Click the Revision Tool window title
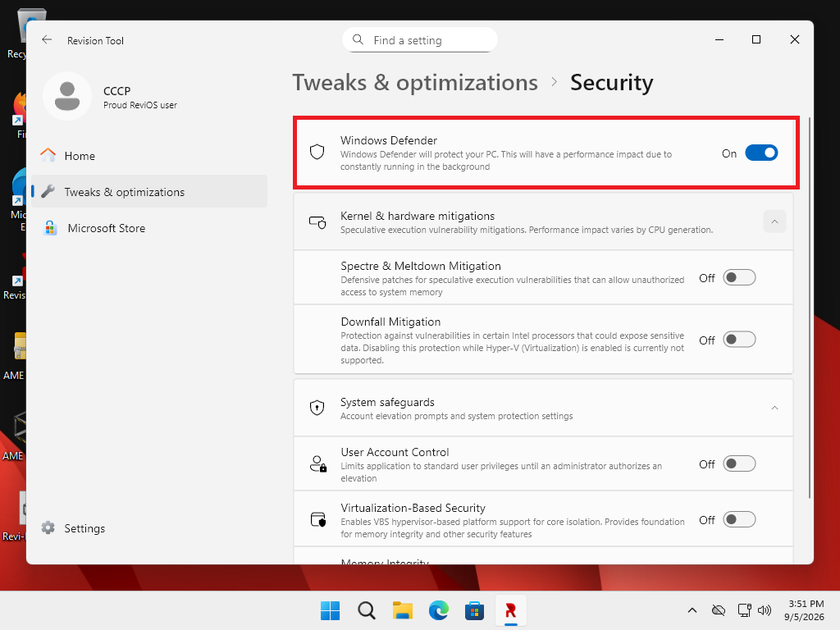The height and width of the screenshot is (630, 840). (x=95, y=41)
